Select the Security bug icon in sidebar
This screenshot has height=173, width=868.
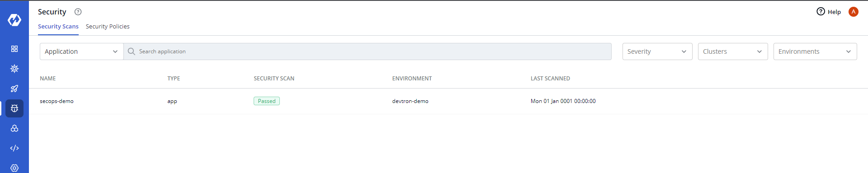point(14,108)
